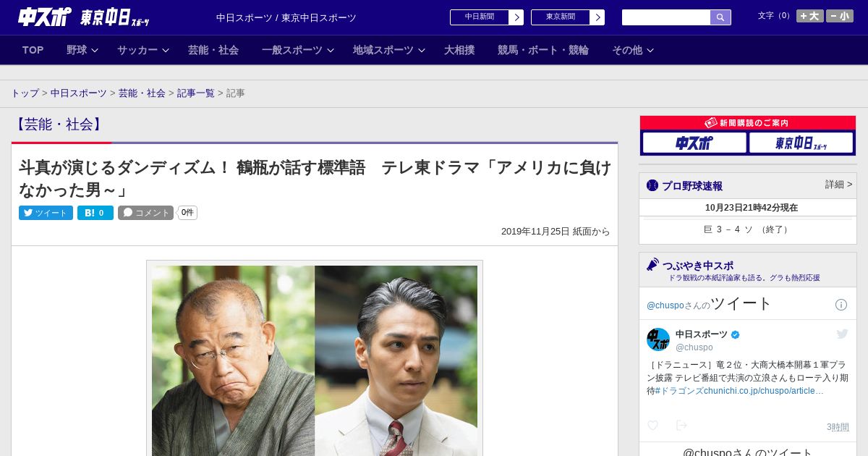Image resolution: width=868 pixels, height=456 pixels.
Task: Open the サッカー navigation menu
Action: point(137,50)
